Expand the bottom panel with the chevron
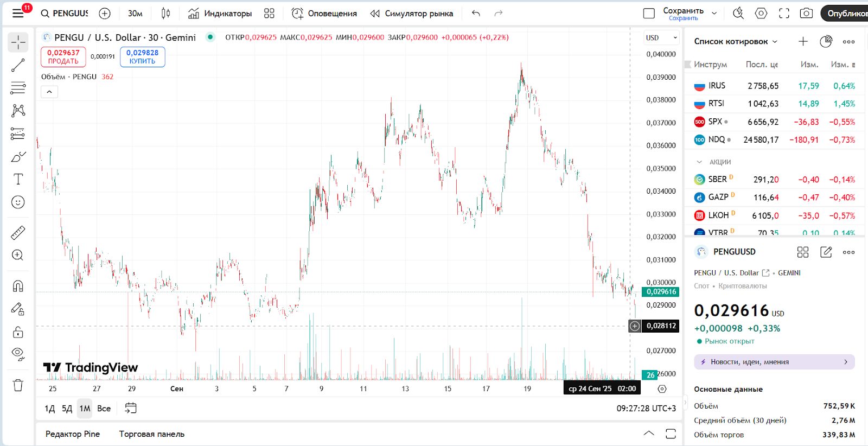 (649, 434)
